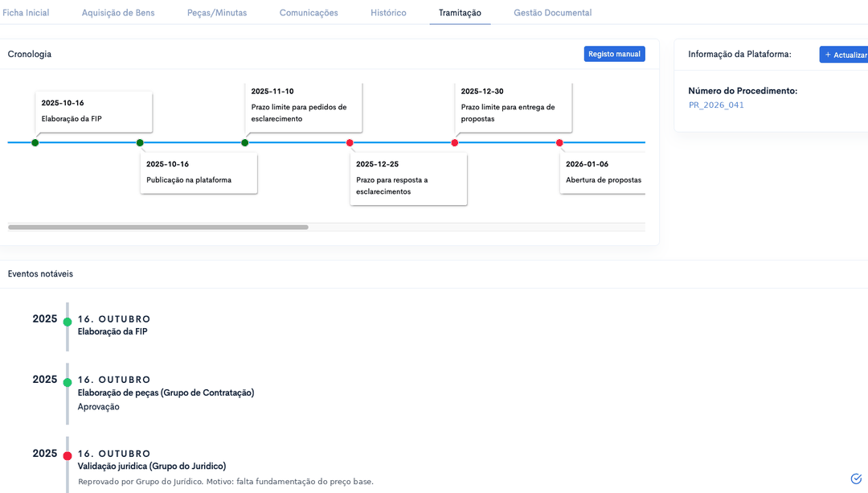Switch to the Aquisição de Bens tab
The height and width of the screenshot is (493, 868).
coord(118,13)
